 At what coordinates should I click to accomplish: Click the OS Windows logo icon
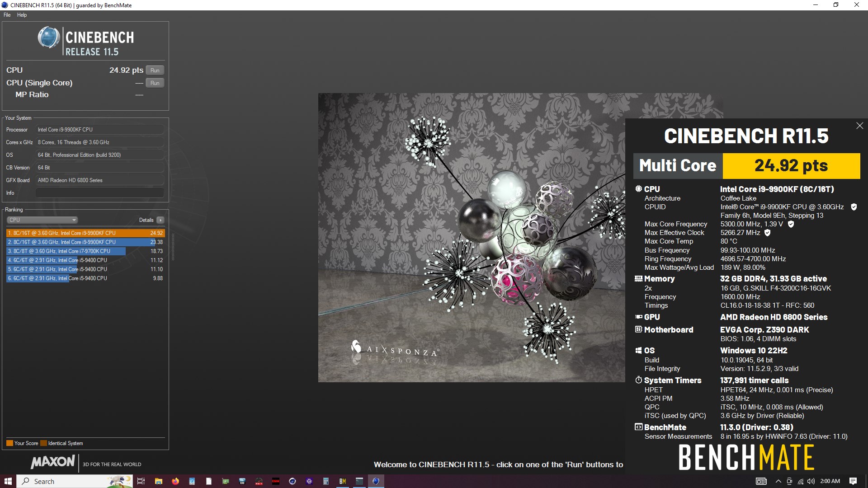coord(638,350)
